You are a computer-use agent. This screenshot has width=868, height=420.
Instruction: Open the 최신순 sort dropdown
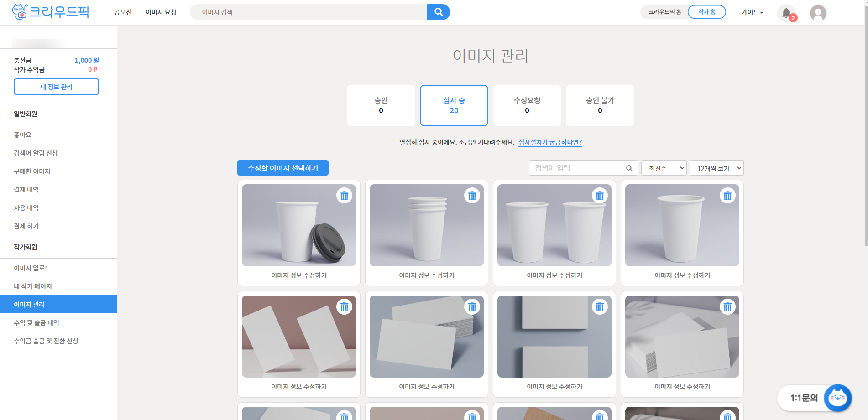664,168
